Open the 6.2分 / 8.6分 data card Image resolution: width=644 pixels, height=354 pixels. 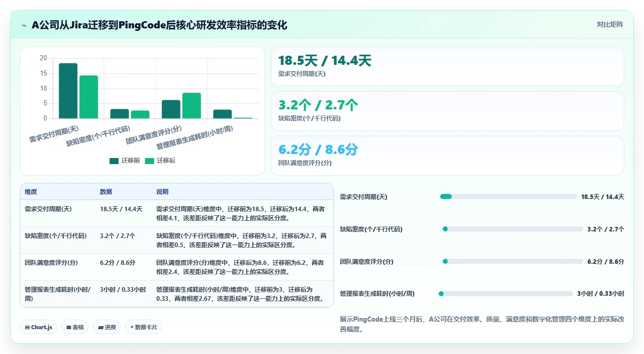click(448, 155)
